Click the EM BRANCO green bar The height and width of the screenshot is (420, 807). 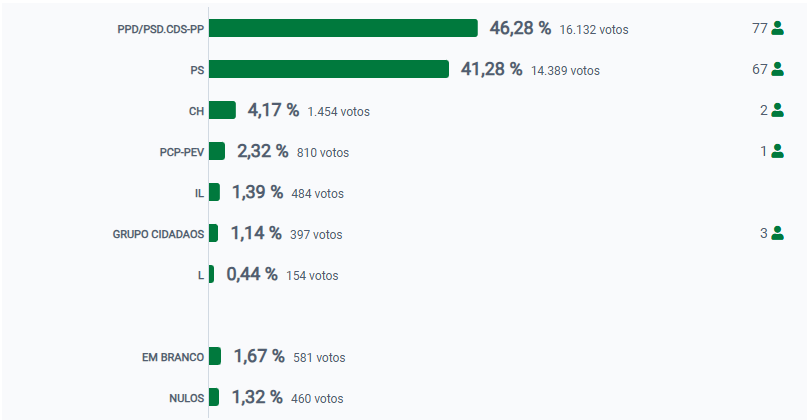pos(215,356)
